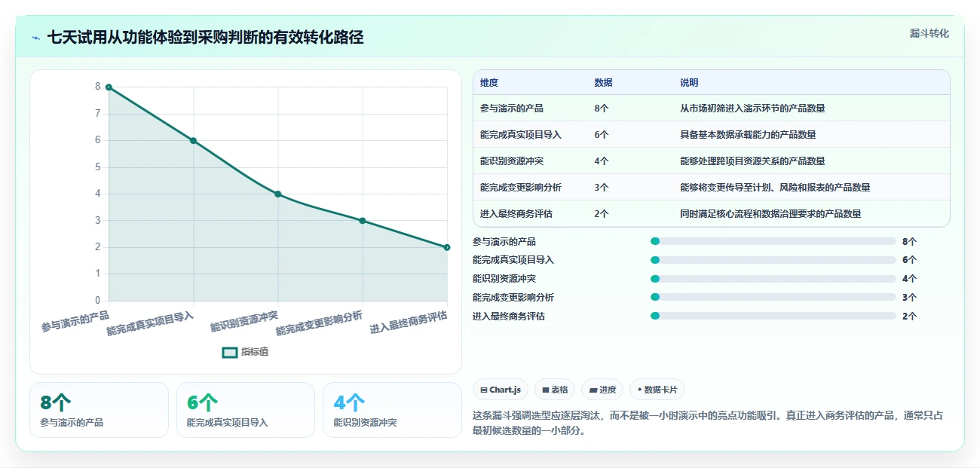The width and height of the screenshot is (980, 468).
Task: Click the summary paragraph starting 这条漏斗强调选型
Action: (708, 424)
